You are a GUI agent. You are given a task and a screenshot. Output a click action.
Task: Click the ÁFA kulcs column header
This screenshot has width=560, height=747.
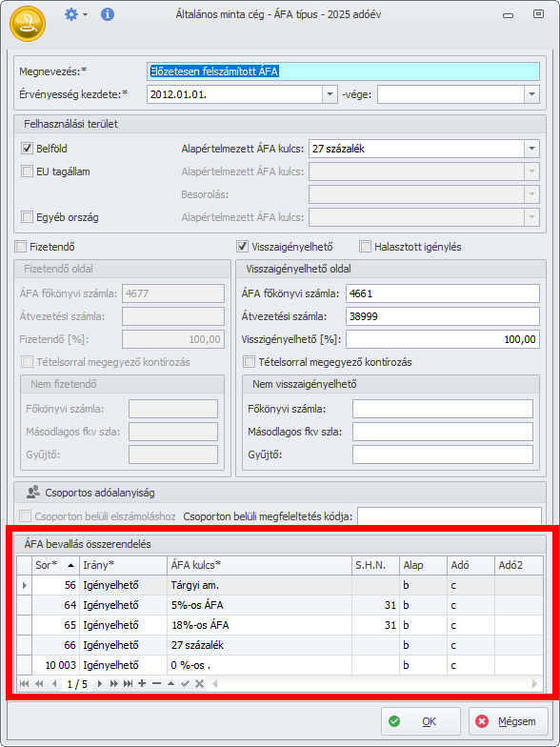pyautogui.click(x=259, y=565)
